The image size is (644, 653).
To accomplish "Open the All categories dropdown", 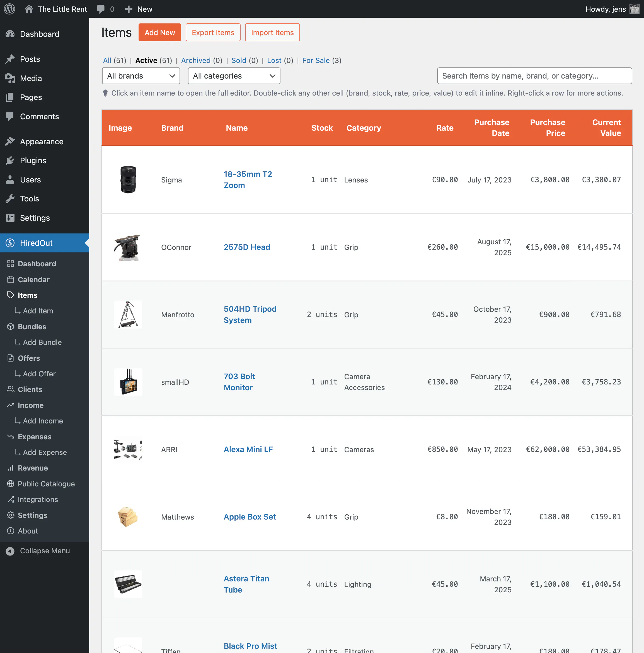I will click(234, 76).
